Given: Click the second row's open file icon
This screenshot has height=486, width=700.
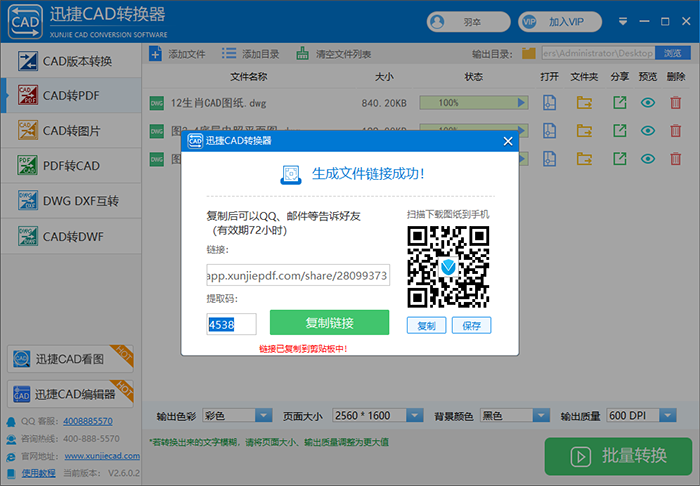Looking at the screenshot, I should click(549, 131).
